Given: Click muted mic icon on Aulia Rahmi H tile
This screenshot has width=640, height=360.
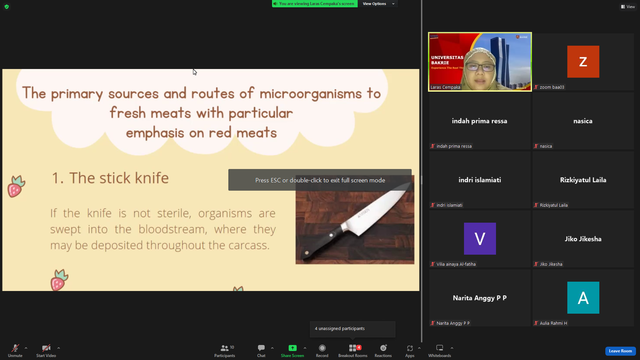Looking at the screenshot, I should coord(536,323).
